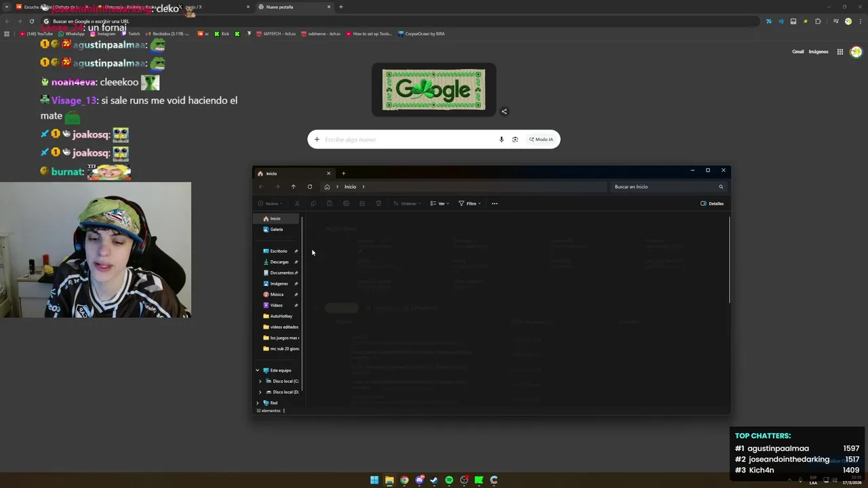Image resolution: width=868 pixels, height=488 pixels.
Task: Add a new File Explorer tab
Action: pyautogui.click(x=343, y=174)
